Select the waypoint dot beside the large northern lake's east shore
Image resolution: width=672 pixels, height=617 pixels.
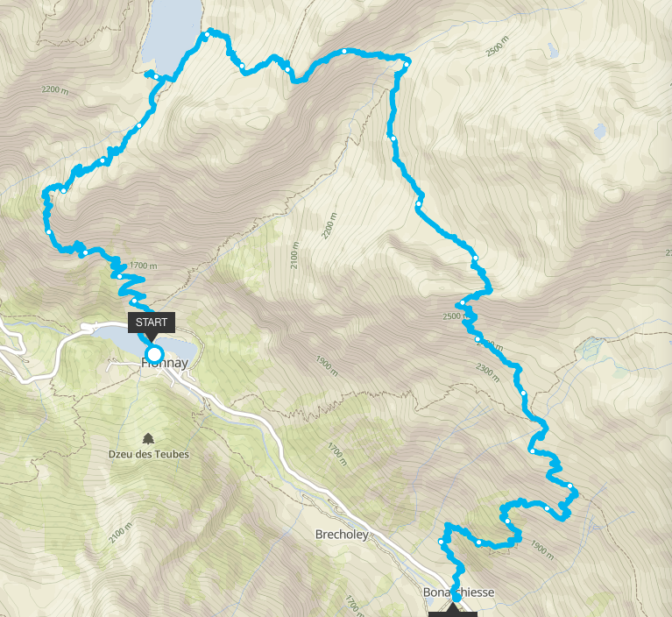[x=207, y=35]
